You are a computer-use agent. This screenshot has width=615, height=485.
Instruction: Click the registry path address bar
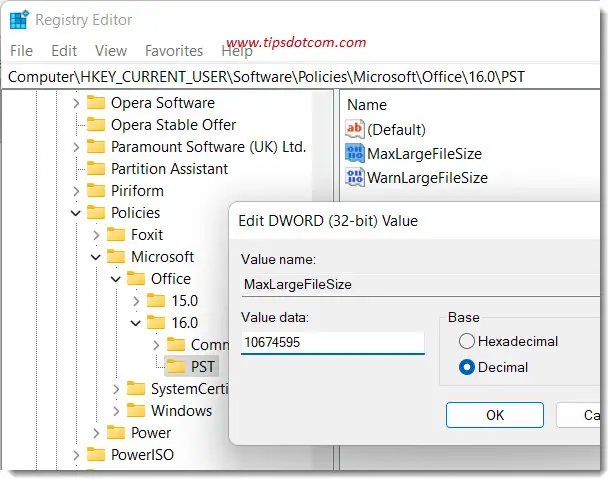coord(300,77)
